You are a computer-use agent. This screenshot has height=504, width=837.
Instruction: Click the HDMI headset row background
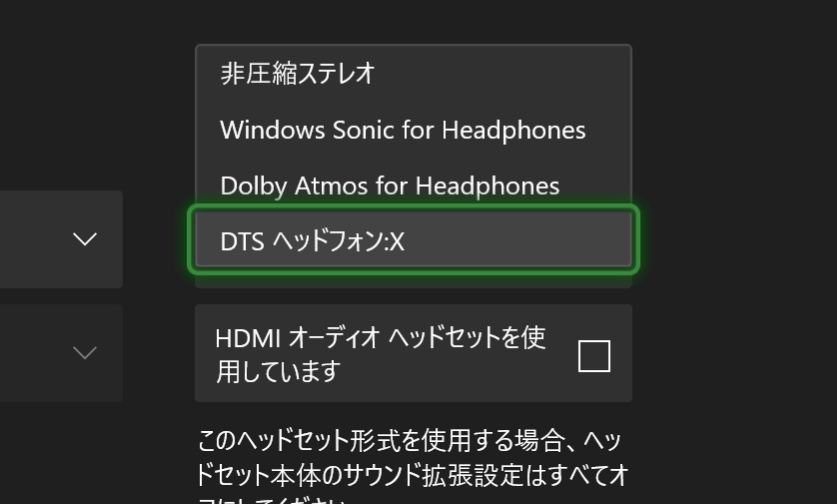[x=414, y=353]
